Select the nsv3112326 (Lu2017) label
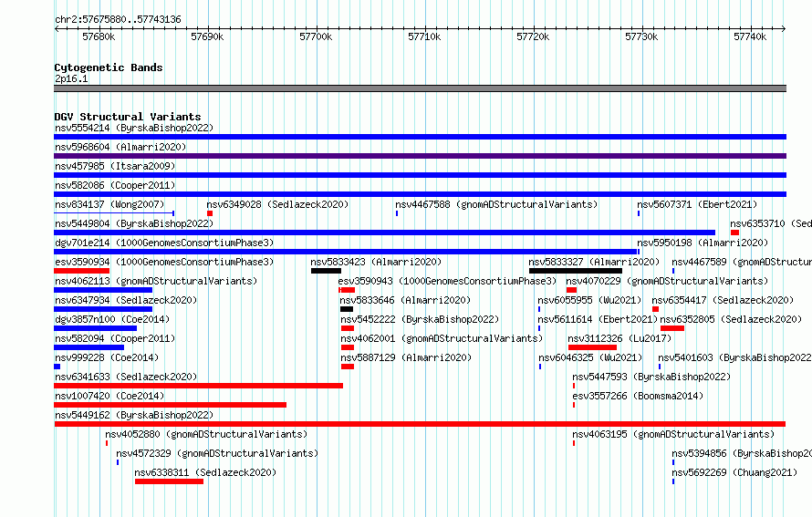812x517 pixels. point(619,338)
